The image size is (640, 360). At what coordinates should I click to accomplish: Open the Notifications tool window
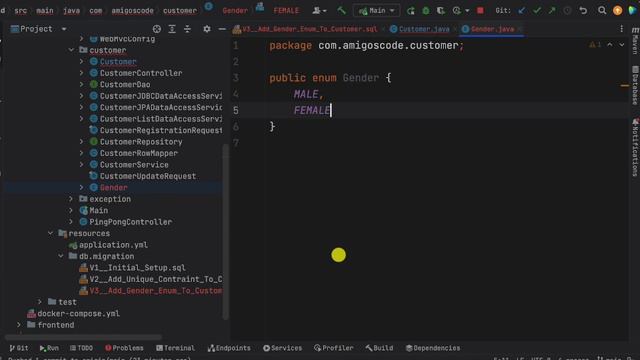coord(635,148)
